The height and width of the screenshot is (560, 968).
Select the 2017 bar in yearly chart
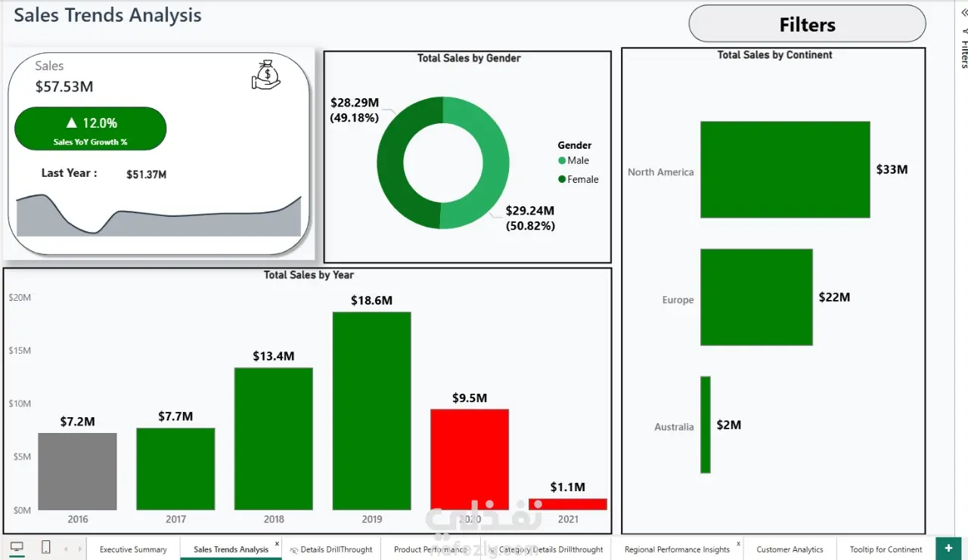click(x=175, y=469)
